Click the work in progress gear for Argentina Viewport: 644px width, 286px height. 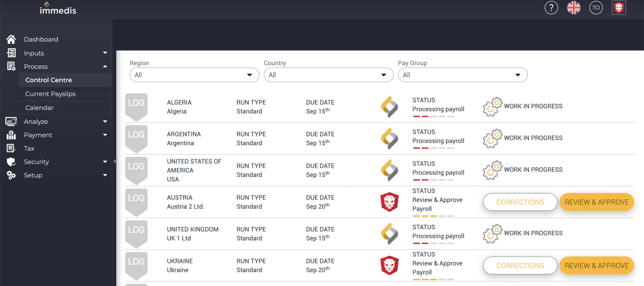pos(492,138)
